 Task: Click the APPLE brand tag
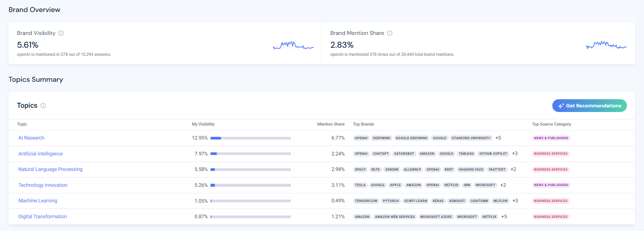click(395, 185)
